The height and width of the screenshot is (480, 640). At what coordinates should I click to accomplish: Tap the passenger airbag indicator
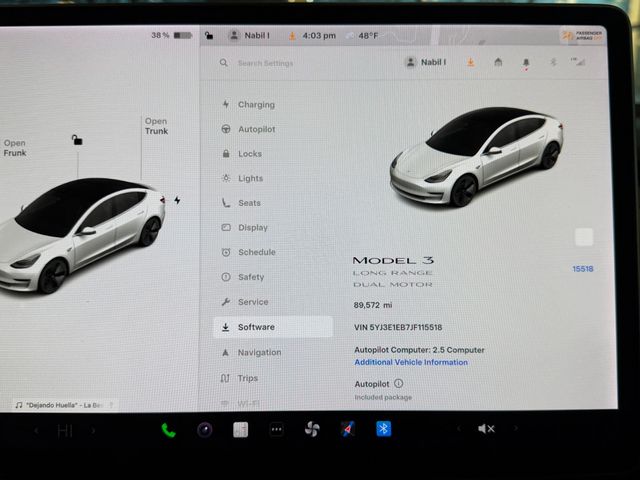(x=582, y=36)
